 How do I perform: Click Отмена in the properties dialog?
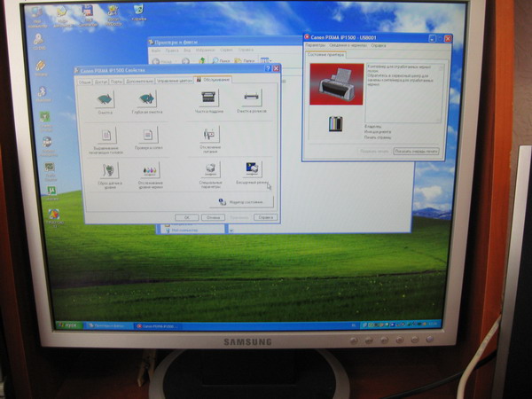(213, 217)
